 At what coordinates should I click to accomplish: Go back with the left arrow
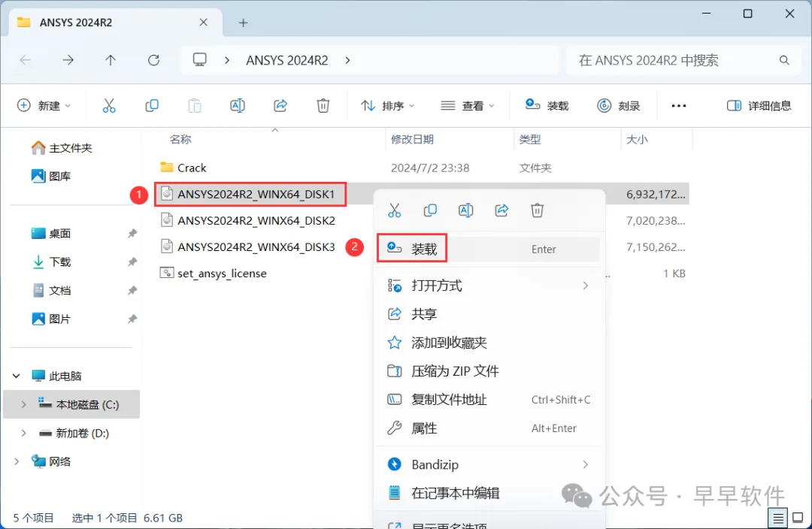coord(25,60)
